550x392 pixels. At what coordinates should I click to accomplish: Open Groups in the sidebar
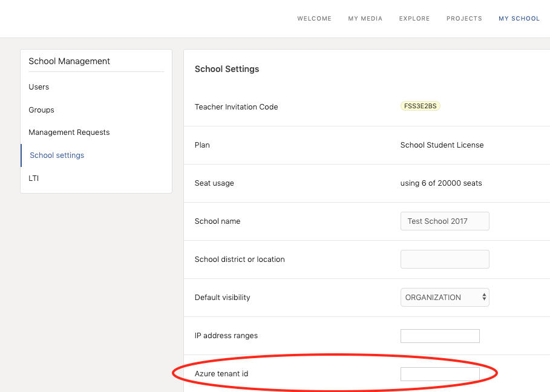[x=41, y=109]
